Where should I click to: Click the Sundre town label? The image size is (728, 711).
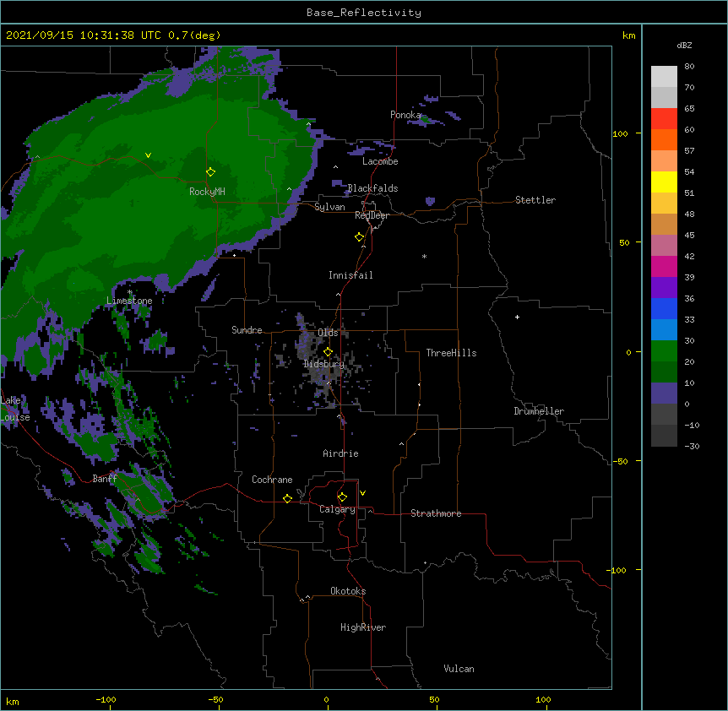247,330
